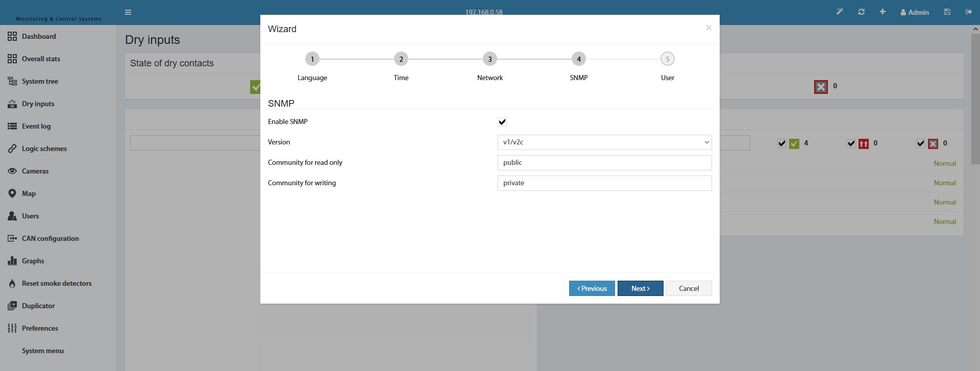980x371 pixels.
Task: Open the Preferences link text
Action: (40, 328)
